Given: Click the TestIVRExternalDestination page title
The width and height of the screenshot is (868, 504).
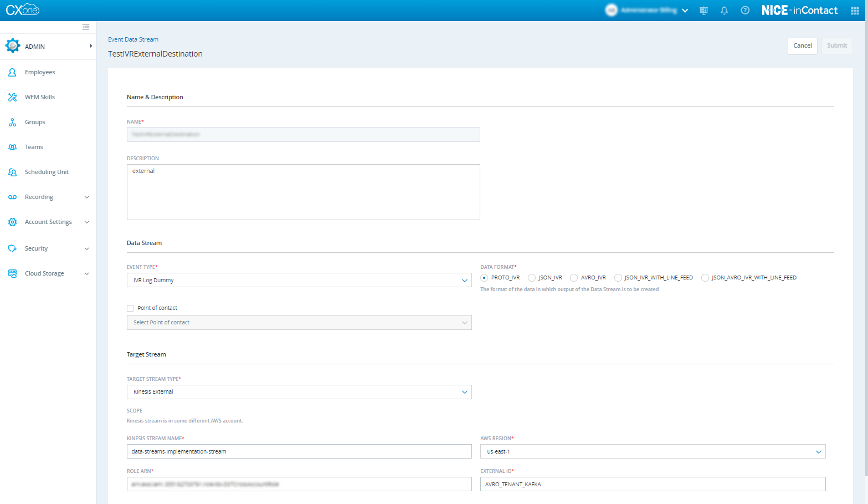Looking at the screenshot, I should click(155, 54).
